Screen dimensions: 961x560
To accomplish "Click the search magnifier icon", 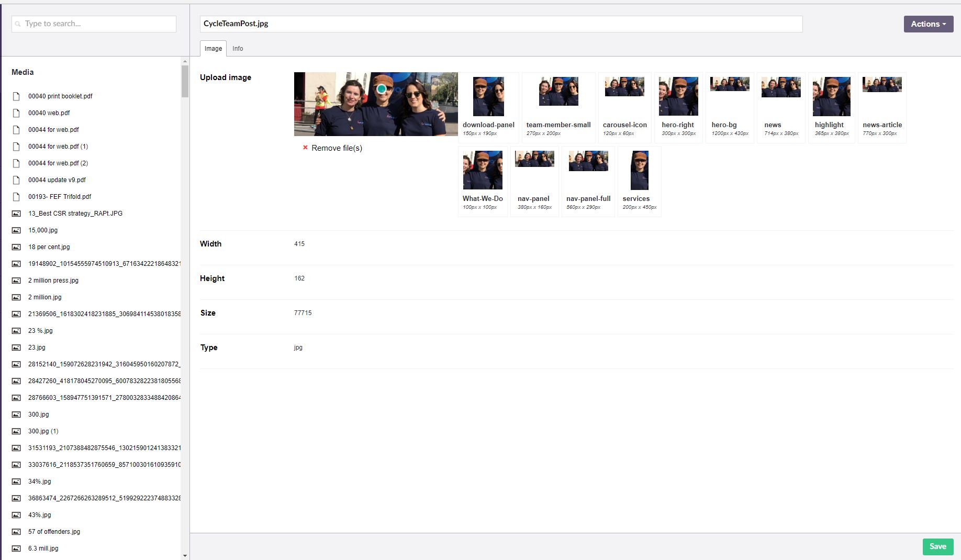I will point(18,24).
